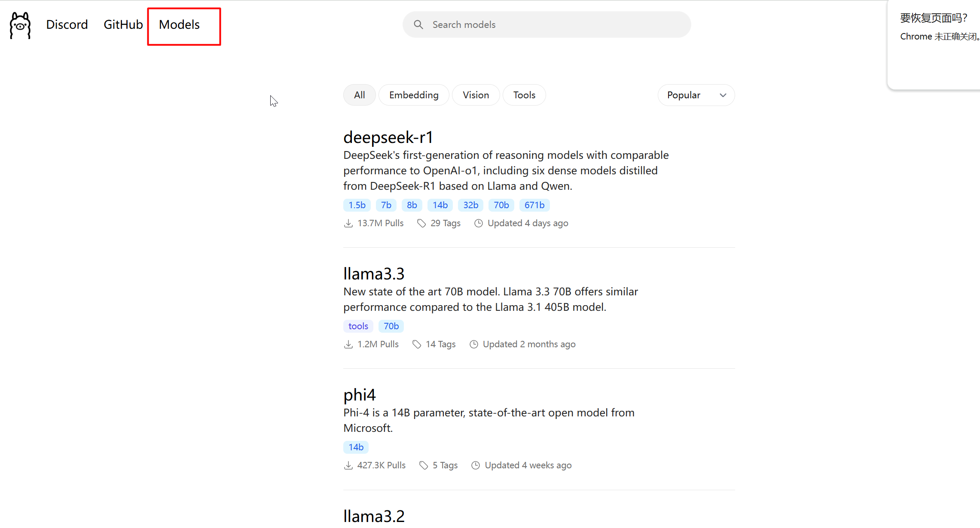Click deepseek-r1 updated clock icon
Viewport: 980px width, 528px height.
(478, 224)
